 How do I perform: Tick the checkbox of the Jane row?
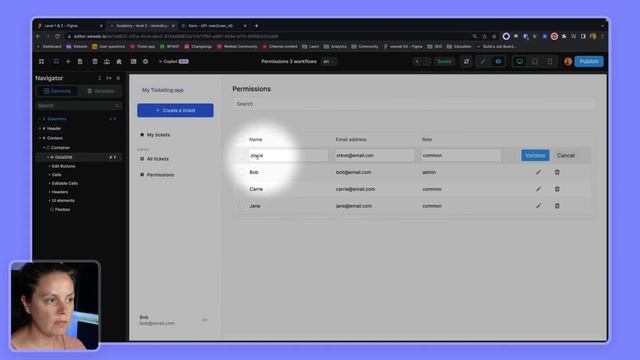[241, 206]
